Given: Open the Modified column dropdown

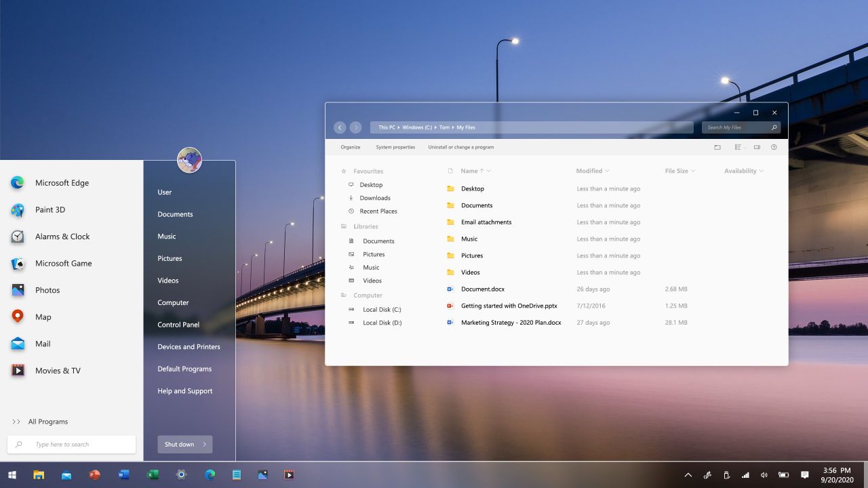Looking at the screenshot, I should tap(606, 171).
